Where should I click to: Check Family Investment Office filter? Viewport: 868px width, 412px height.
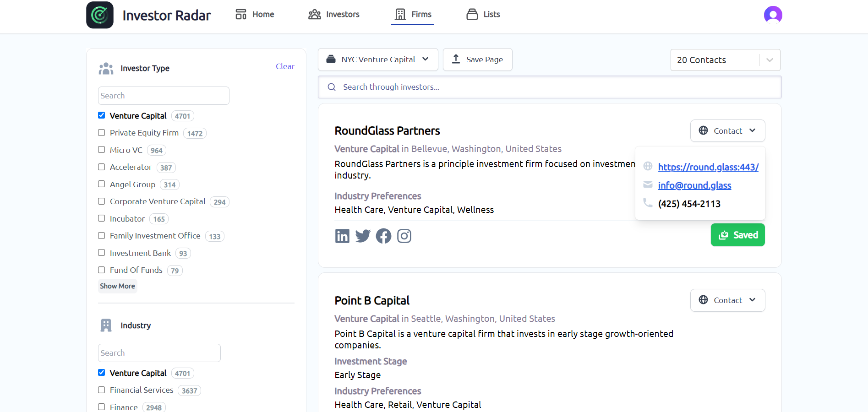coord(102,236)
